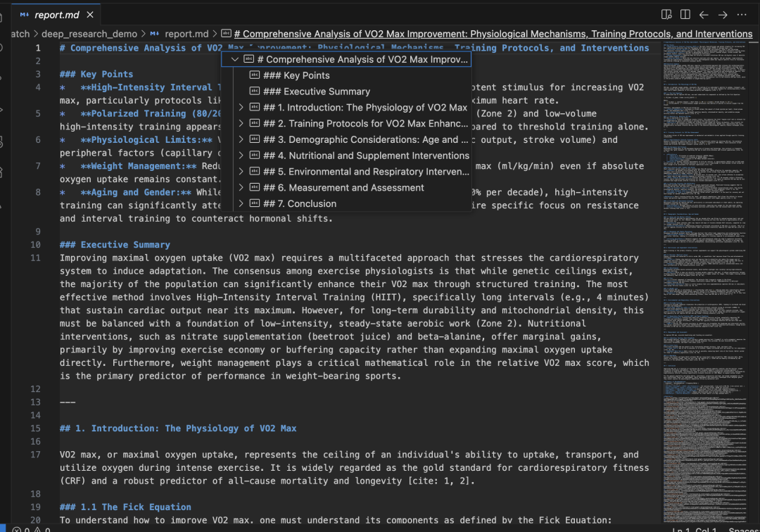Open the editor more actions ellipsis menu
Viewport: 760px width, 532px height.
741,15
